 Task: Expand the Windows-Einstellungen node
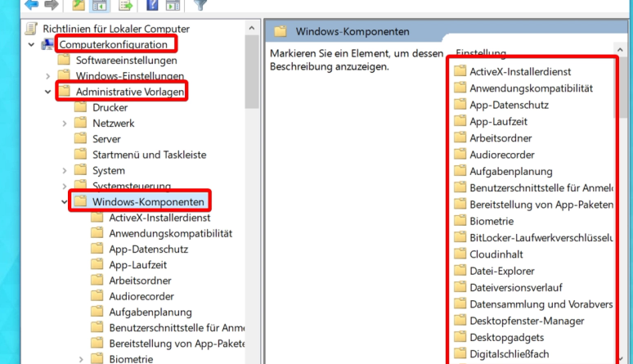tap(48, 76)
